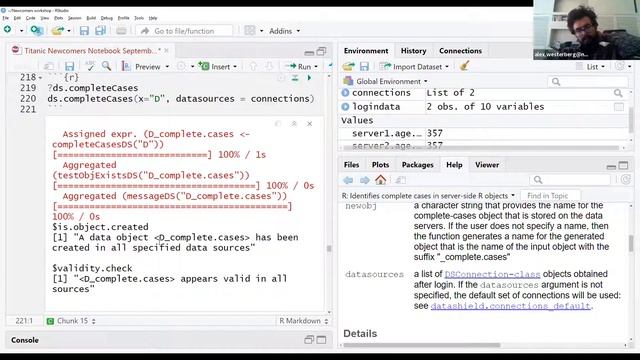Clear environment objects with broom icon
Screen dimensions: 640x360
tap(464, 66)
